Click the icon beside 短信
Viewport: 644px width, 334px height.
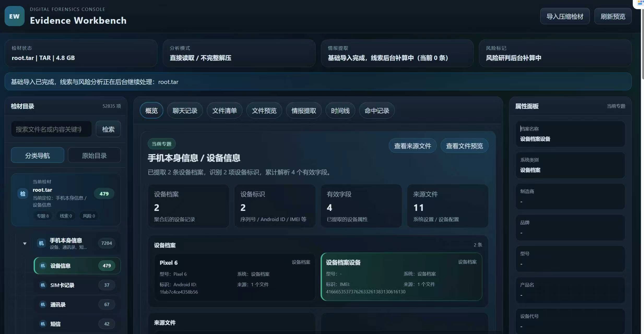43,324
